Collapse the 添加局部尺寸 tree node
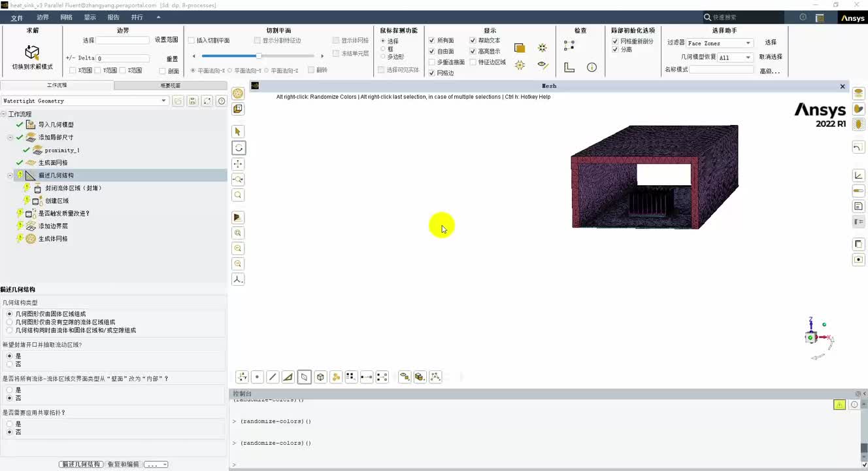The width and height of the screenshot is (868, 471). point(10,137)
